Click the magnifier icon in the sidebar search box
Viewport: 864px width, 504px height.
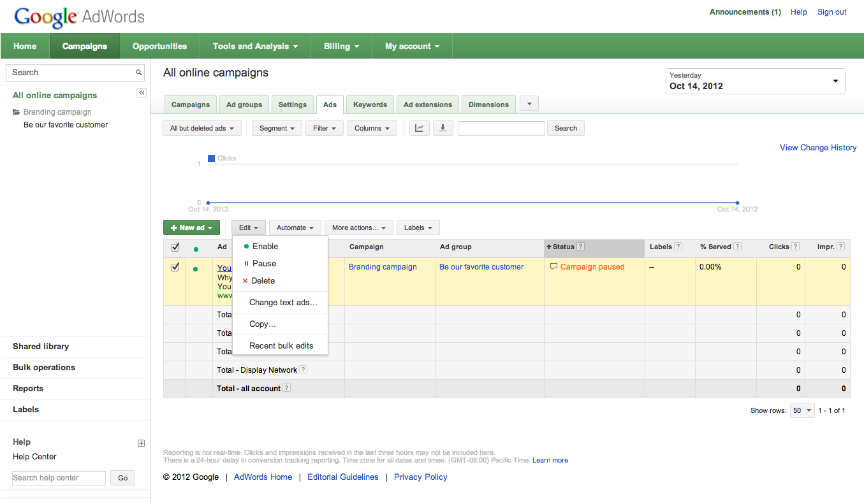(x=138, y=73)
